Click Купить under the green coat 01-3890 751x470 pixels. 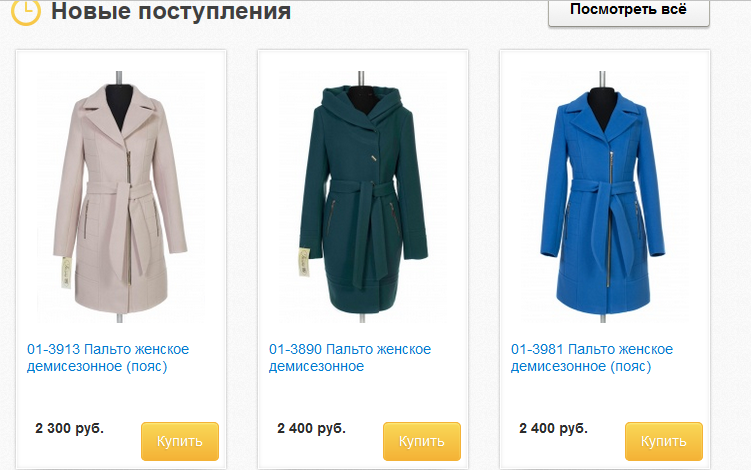[x=421, y=441]
